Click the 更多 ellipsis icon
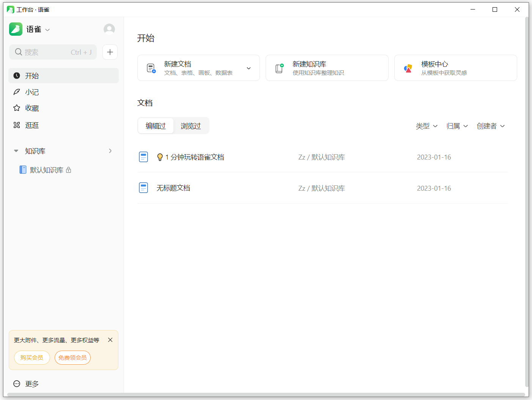The image size is (532, 400). pos(17,384)
